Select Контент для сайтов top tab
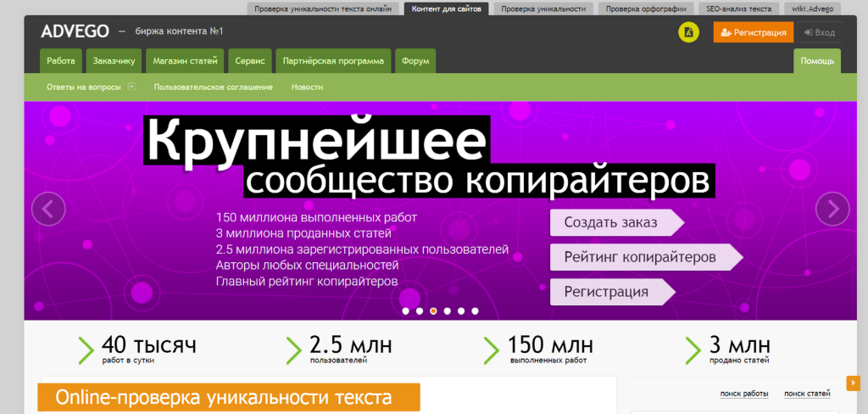 pos(446,8)
